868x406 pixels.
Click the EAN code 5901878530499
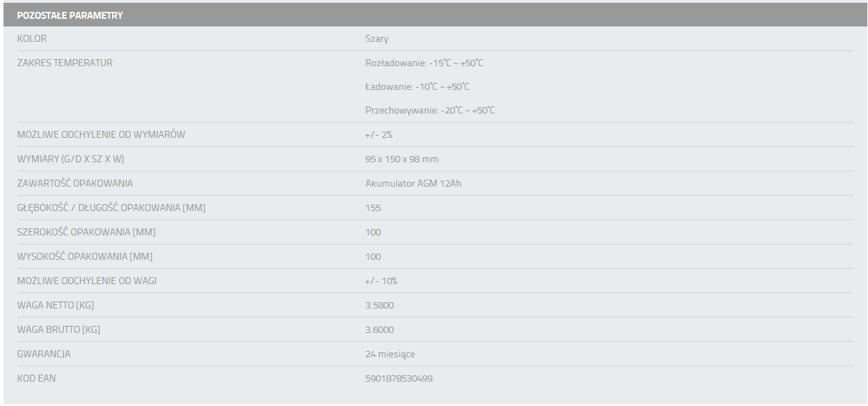pyautogui.click(x=398, y=379)
